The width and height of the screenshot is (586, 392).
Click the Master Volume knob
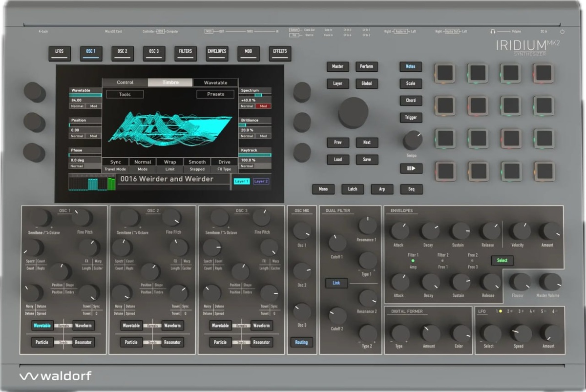(550, 282)
